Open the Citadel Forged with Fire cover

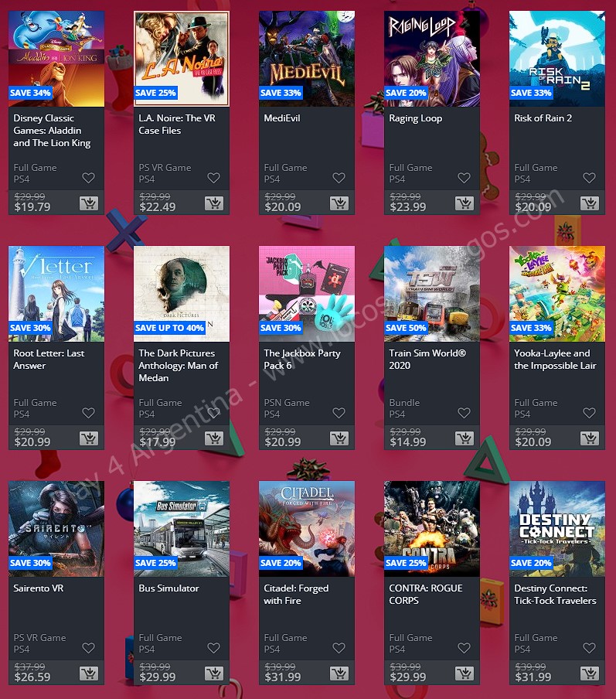tap(307, 529)
